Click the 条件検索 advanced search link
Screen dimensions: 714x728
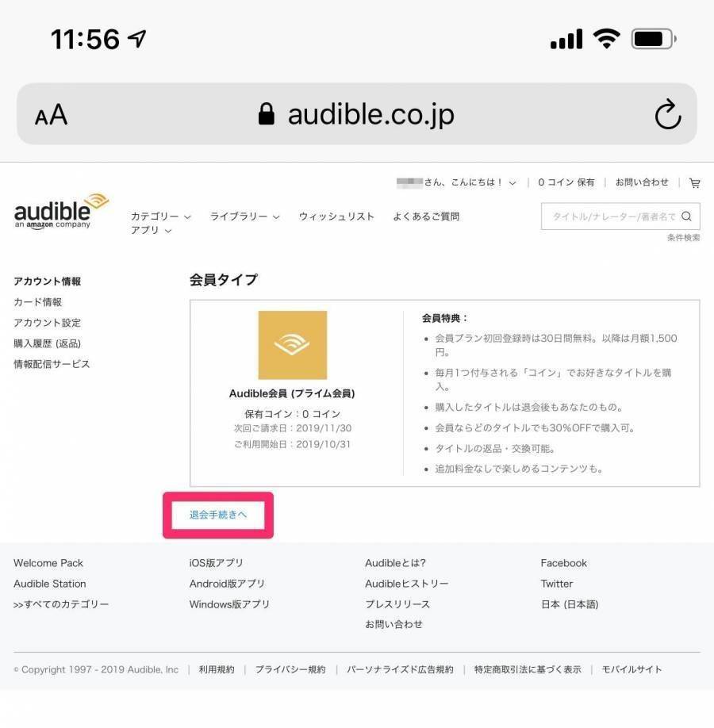(x=683, y=238)
